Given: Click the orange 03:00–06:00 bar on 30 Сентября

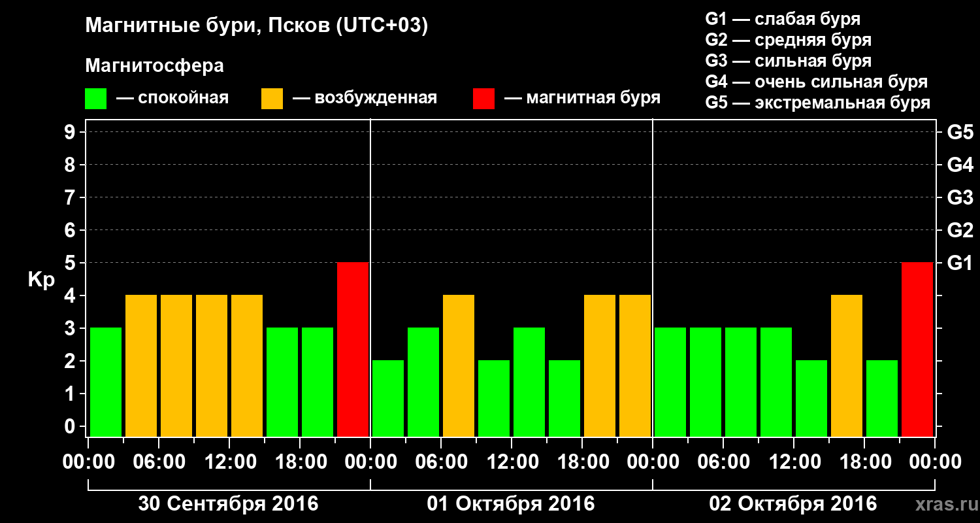Looking at the screenshot, I should click(141, 365).
